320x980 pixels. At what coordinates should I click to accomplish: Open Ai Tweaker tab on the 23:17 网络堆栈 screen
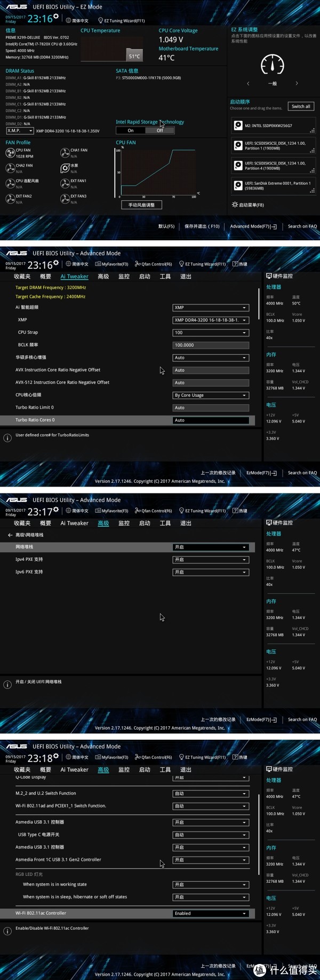[74, 523]
